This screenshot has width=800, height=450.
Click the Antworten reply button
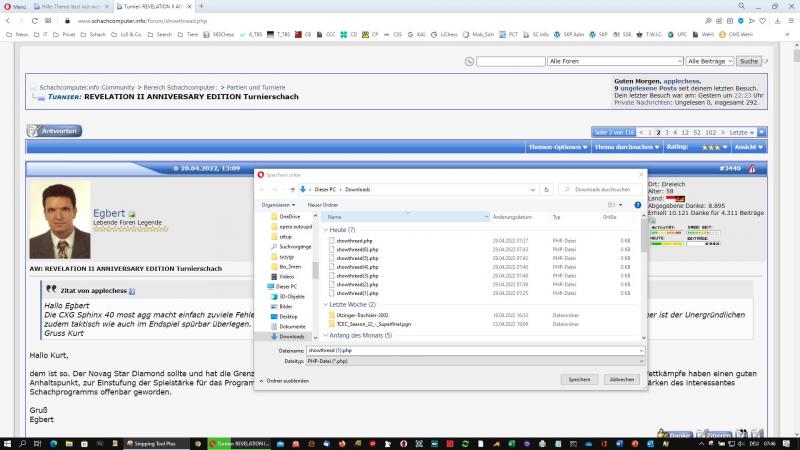click(54, 131)
